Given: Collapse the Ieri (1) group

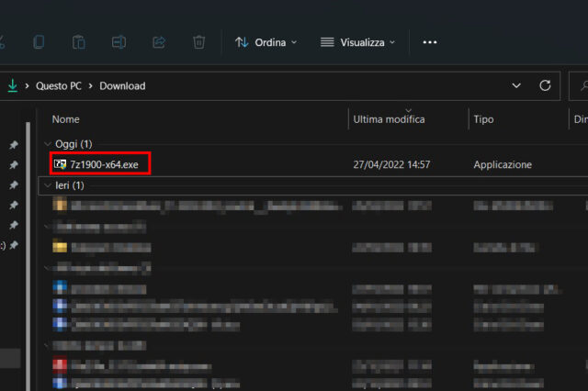Looking at the screenshot, I should tap(48, 185).
